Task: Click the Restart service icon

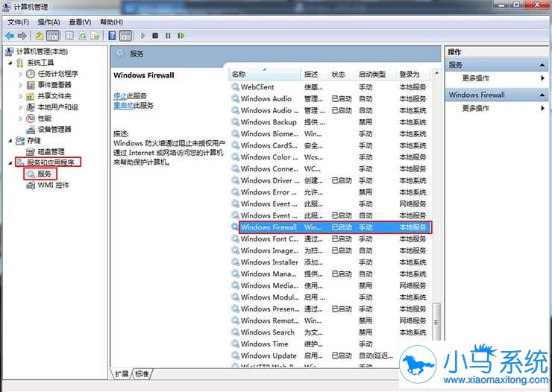Action: (x=181, y=36)
